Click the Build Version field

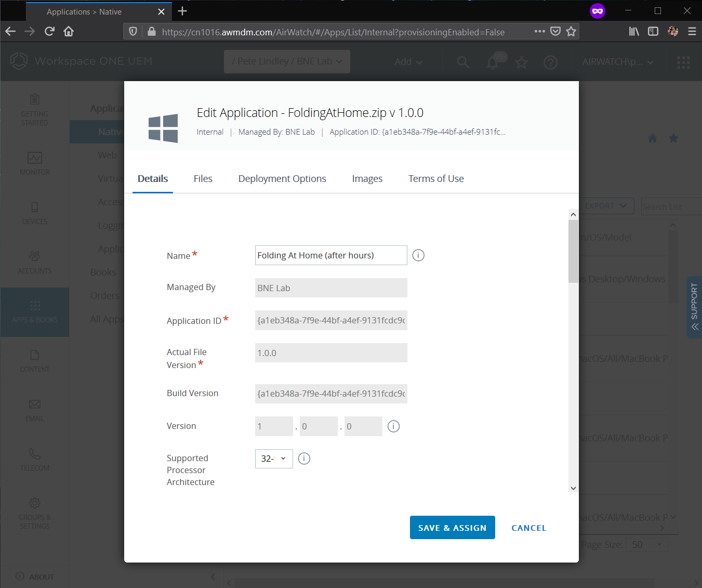point(331,394)
